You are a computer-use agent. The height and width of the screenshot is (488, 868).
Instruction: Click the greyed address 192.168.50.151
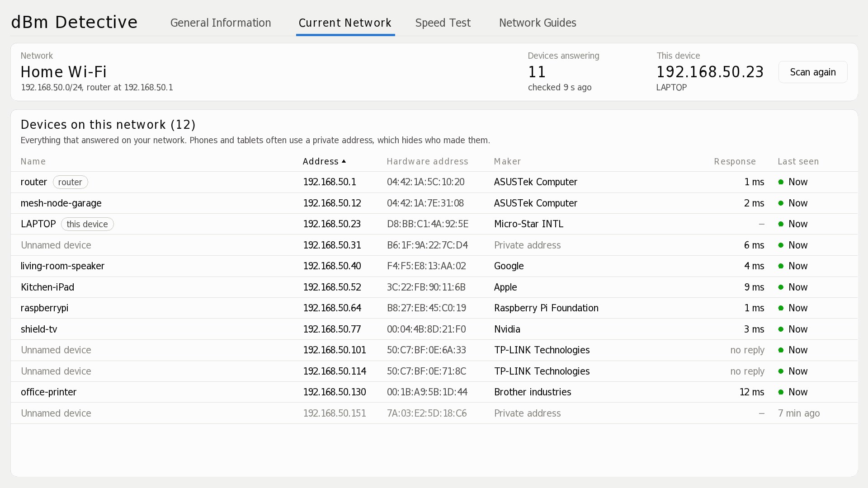point(335,413)
